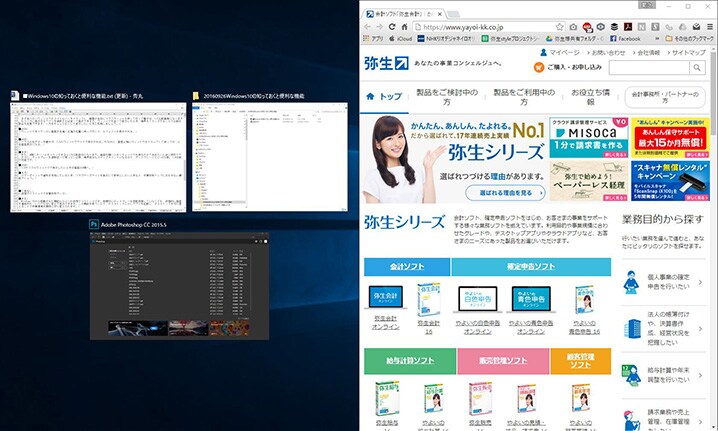The image size is (718, 431).
Task: Click the site search text field
Action: pos(648,67)
